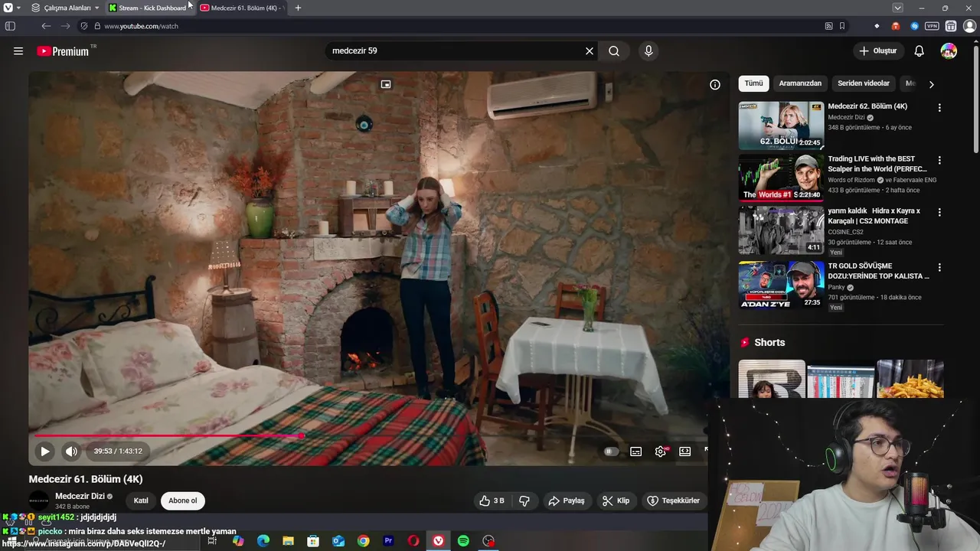Open File Explorer from the taskbar
Screen dimensions: 980x551
(289, 541)
